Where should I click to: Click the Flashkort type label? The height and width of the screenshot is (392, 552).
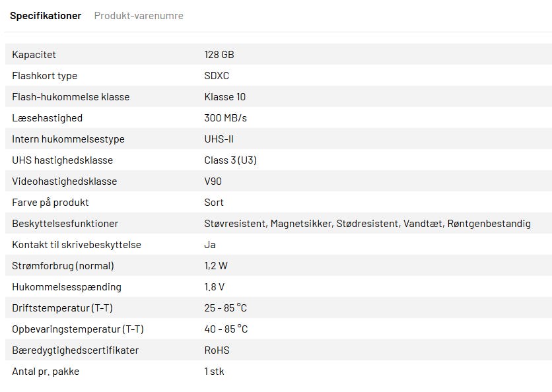(44, 76)
